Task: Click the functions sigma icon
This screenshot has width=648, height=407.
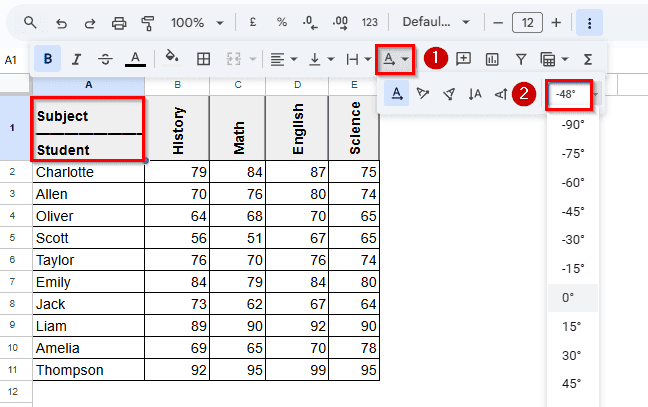Action: pos(588,59)
